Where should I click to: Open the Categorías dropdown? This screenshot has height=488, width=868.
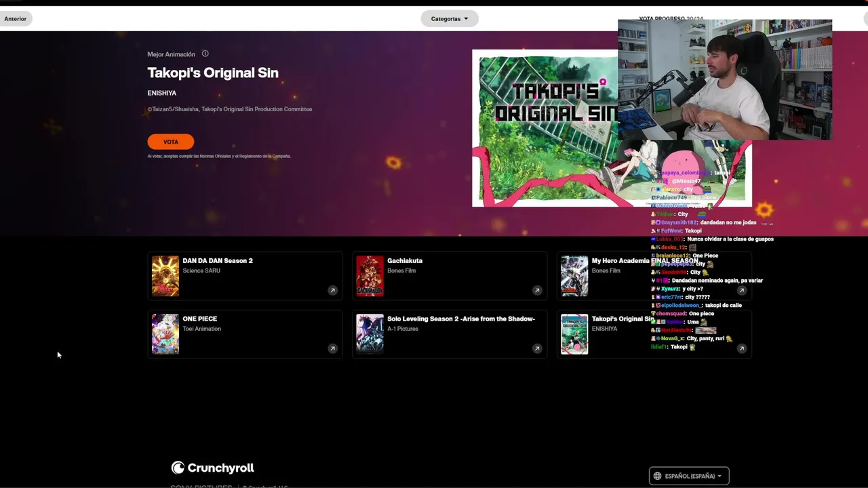(x=450, y=19)
